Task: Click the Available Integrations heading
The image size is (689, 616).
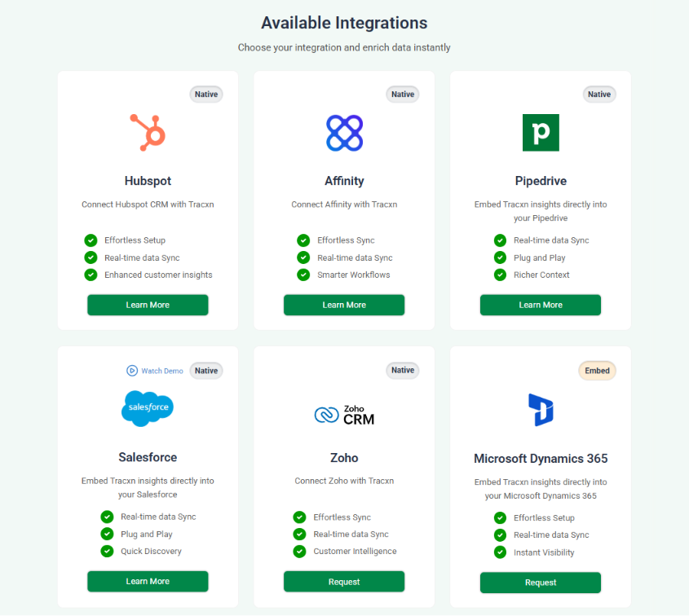Action: 344,23
